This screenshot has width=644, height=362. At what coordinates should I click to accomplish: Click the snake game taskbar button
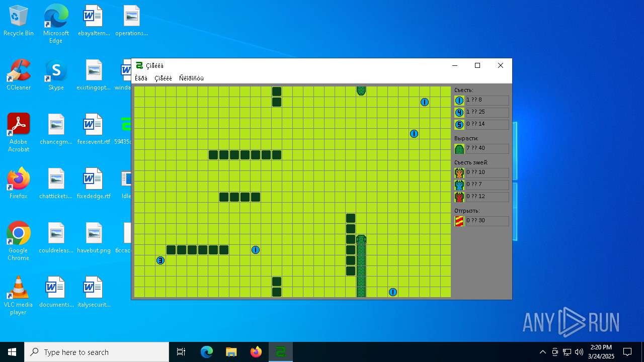pyautogui.click(x=281, y=352)
